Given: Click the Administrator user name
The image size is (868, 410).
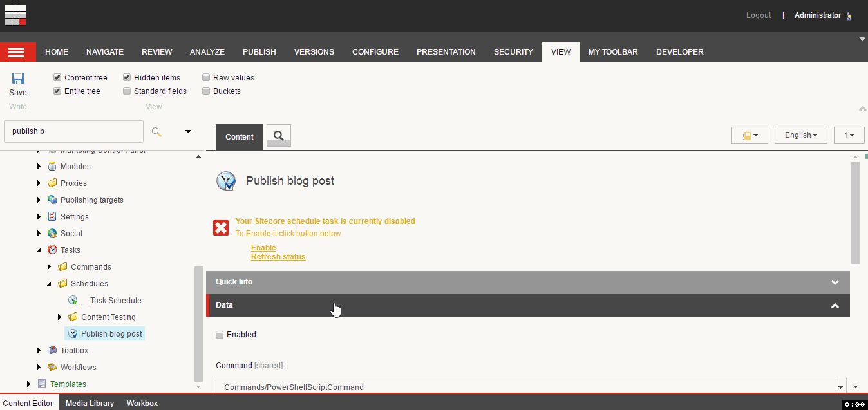Looking at the screenshot, I should click(x=818, y=15).
